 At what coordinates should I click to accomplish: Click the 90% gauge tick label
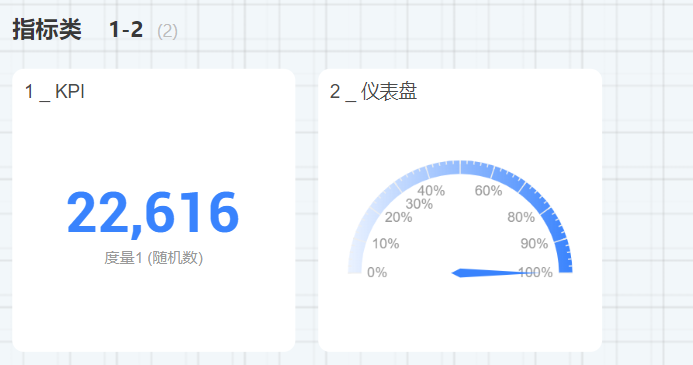(534, 243)
